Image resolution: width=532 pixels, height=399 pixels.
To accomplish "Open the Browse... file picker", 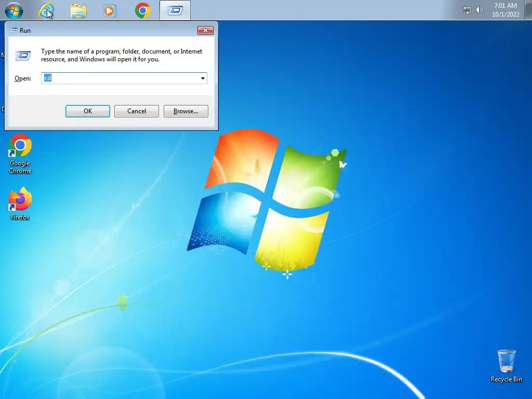I will (185, 111).
